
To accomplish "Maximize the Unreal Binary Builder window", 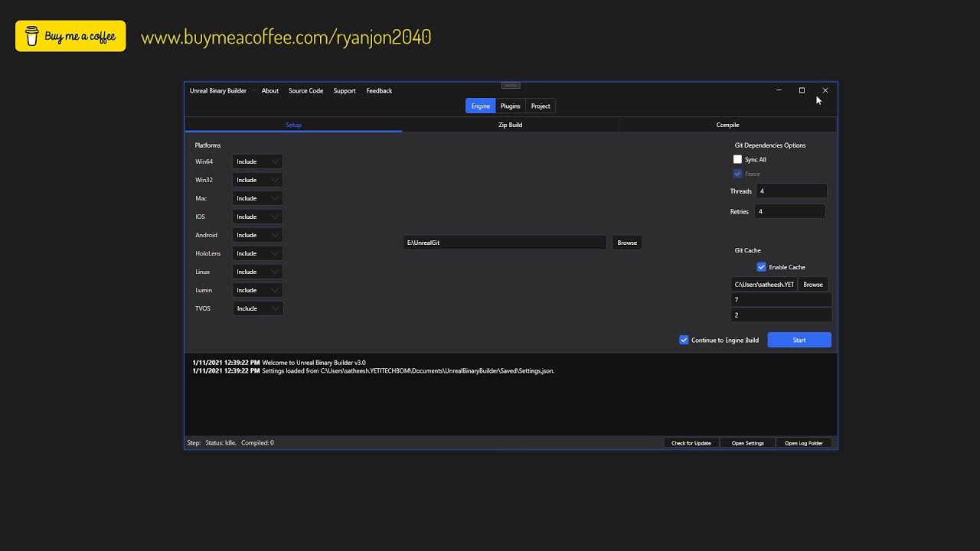I will (802, 90).
